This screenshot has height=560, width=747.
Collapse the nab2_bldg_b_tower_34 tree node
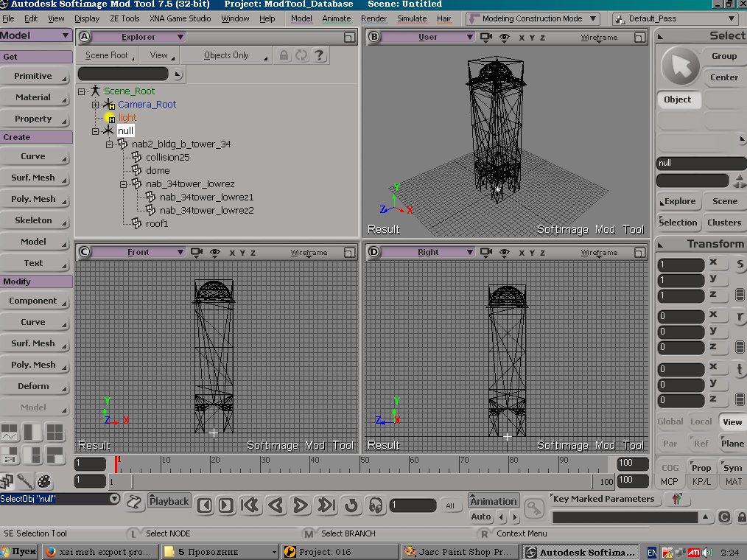[109, 144]
